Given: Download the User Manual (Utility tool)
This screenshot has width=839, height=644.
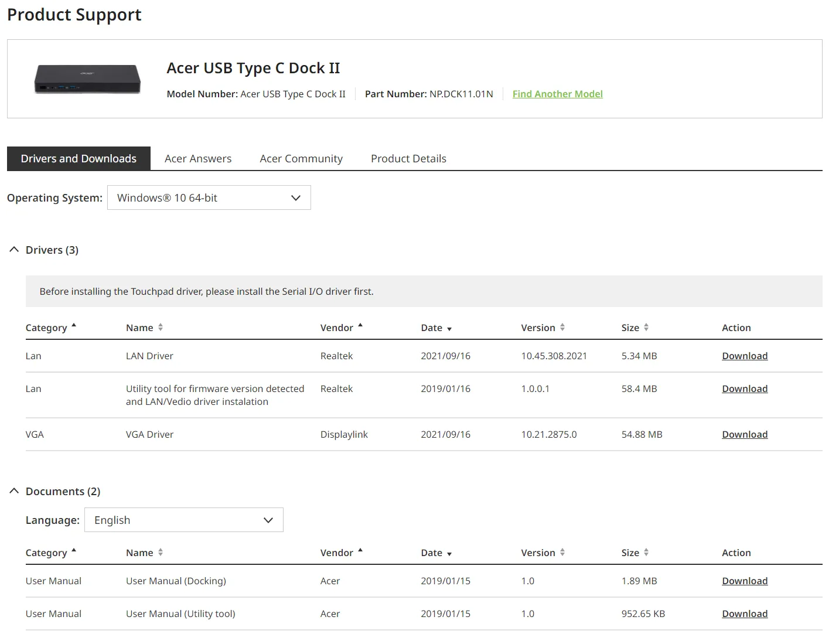Looking at the screenshot, I should point(745,614).
